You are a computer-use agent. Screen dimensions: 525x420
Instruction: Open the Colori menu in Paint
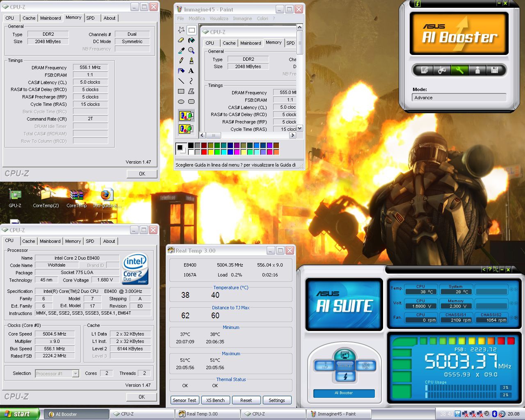tap(262, 18)
